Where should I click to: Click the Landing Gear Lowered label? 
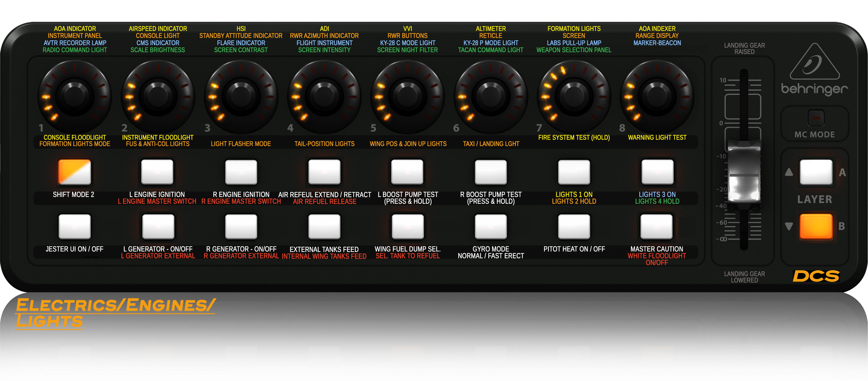[x=744, y=277]
